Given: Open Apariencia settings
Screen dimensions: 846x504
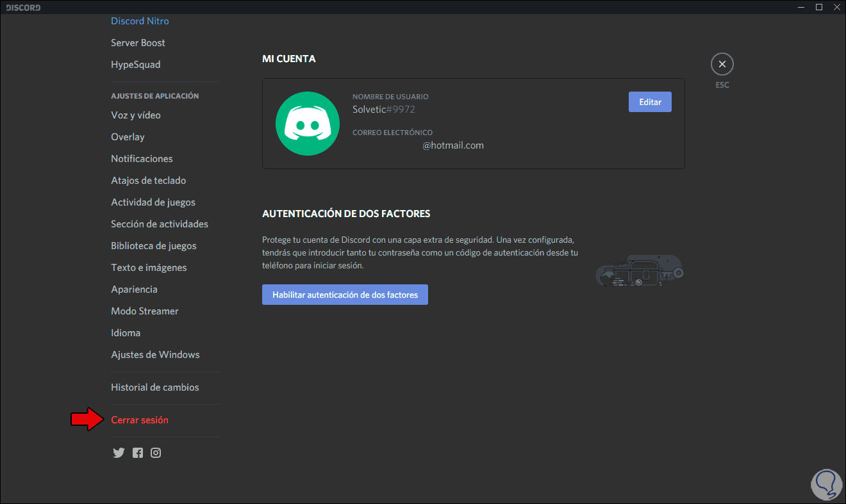Looking at the screenshot, I should [134, 289].
